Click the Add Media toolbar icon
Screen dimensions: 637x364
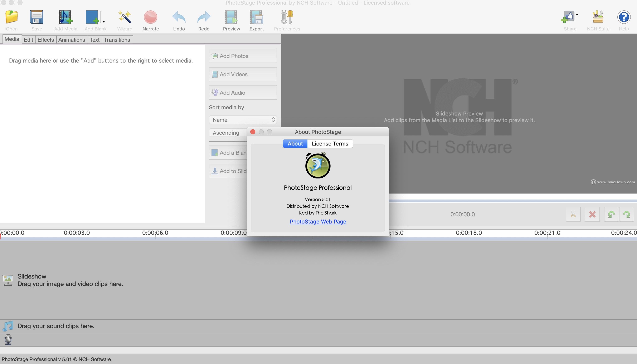click(x=65, y=17)
